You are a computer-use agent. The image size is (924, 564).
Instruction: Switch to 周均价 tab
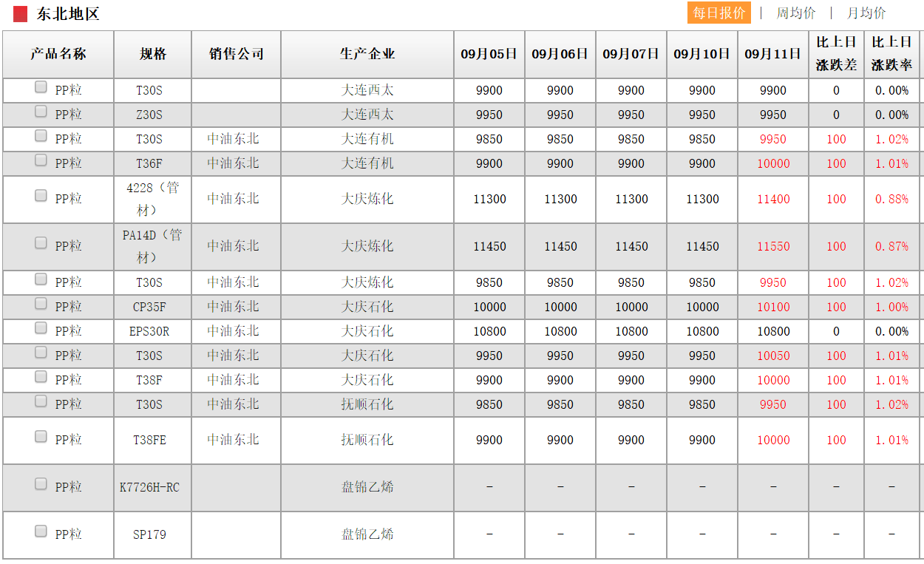click(795, 13)
